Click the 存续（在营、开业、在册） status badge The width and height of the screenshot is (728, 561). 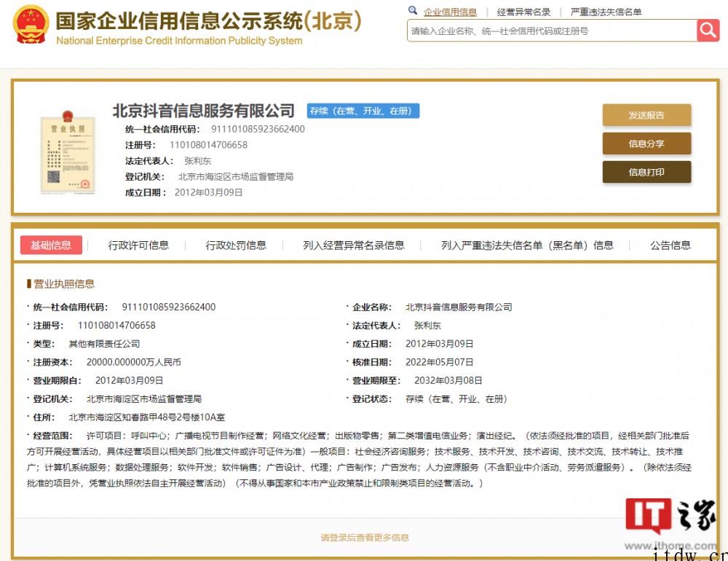(x=363, y=111)
